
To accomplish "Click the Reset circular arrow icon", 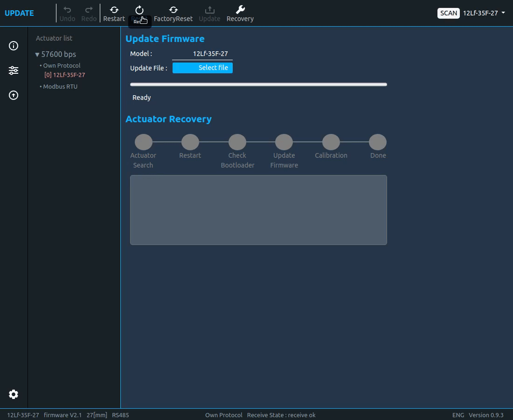I will tap(139, 10).
